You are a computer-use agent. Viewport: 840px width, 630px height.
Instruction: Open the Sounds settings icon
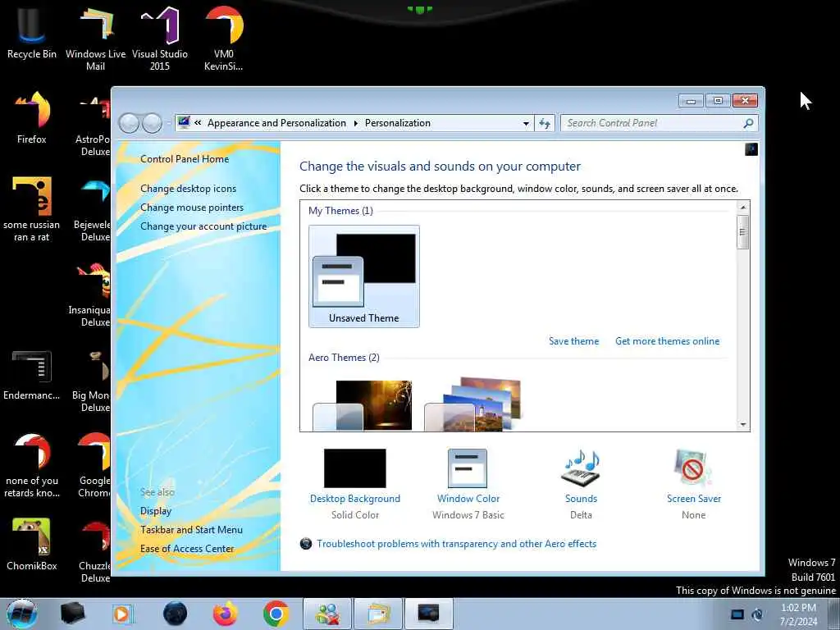tap(581, 468)
